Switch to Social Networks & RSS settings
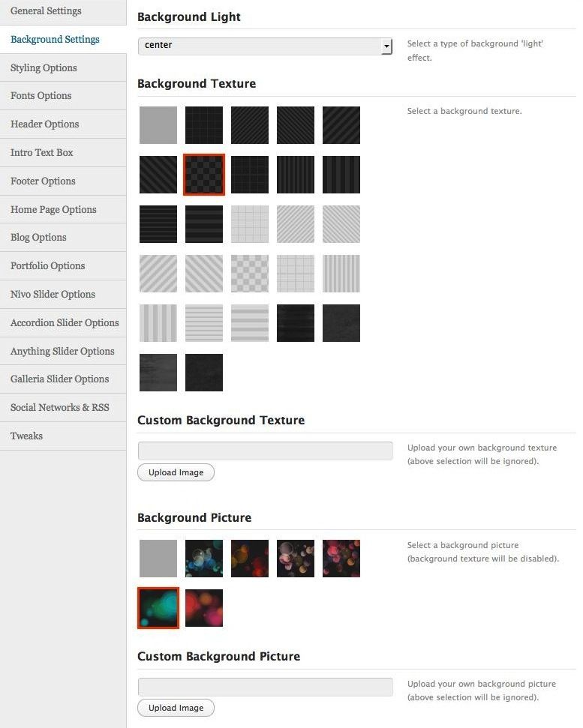 tap(59, 408)
